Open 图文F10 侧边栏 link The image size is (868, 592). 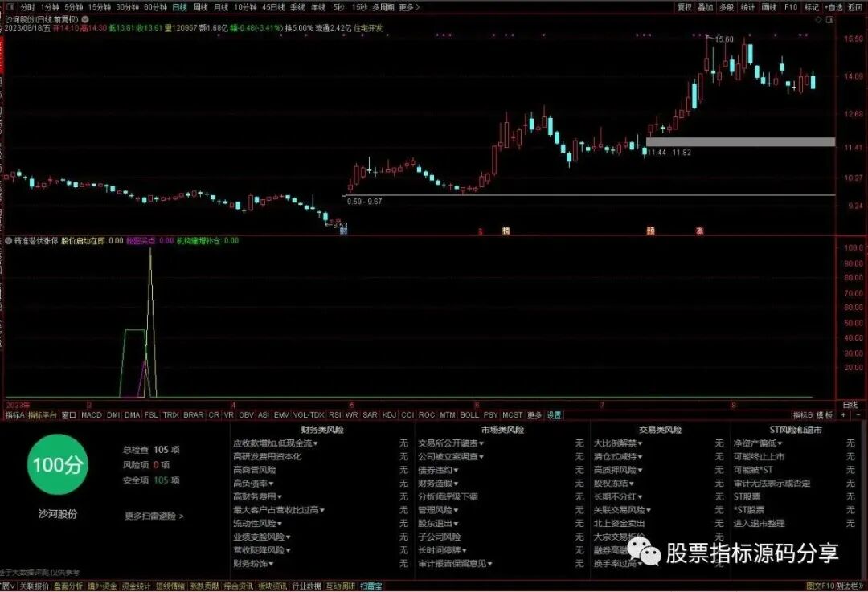(835, 586)
